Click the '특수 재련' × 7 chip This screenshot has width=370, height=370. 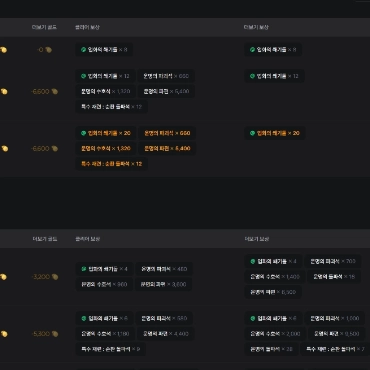(335, 349)
